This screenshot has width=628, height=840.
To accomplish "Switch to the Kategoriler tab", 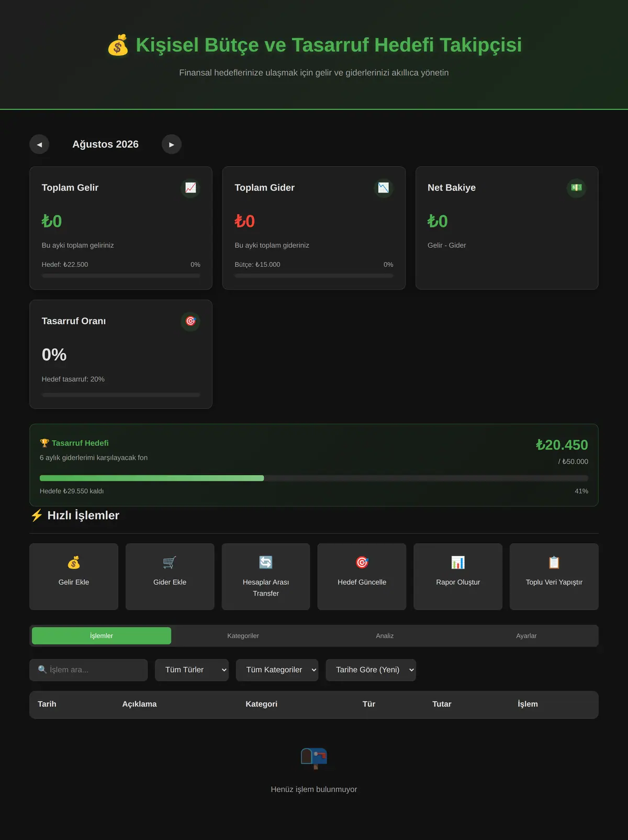I will click(243, 636).
